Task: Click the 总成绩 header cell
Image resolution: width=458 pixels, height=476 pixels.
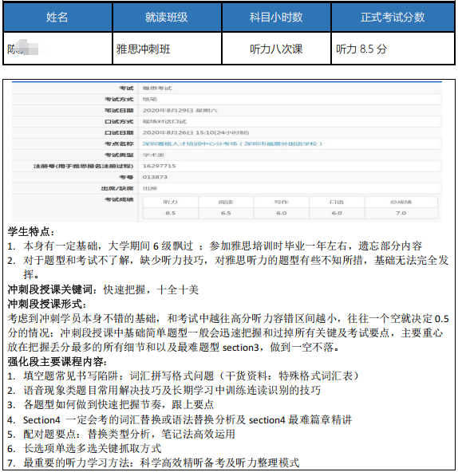Action: (x=401, y=202)
